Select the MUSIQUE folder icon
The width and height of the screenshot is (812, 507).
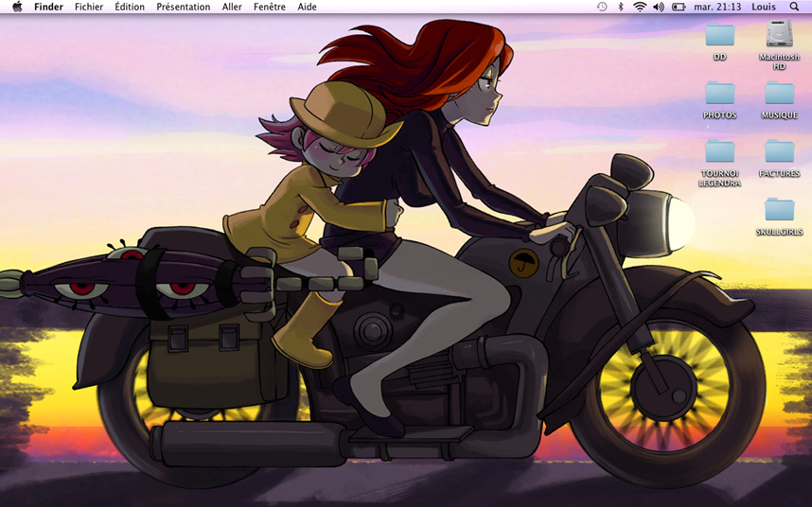click(780, 93)
